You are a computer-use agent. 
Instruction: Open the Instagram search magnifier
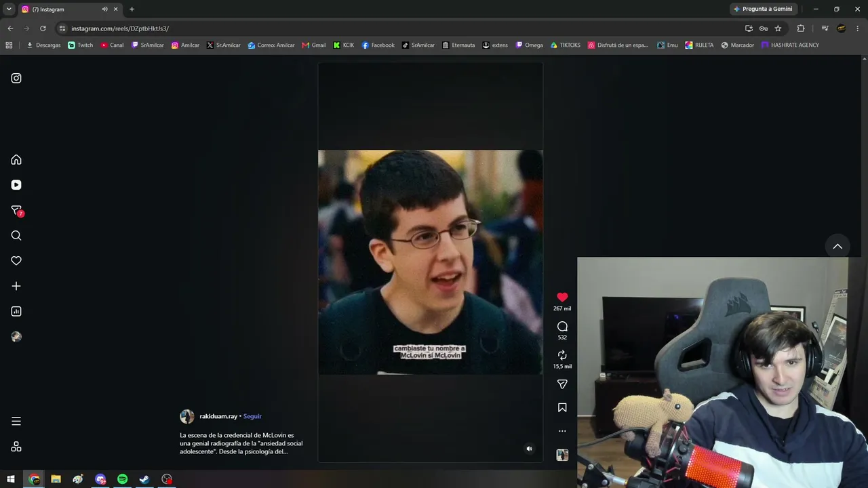16,236
